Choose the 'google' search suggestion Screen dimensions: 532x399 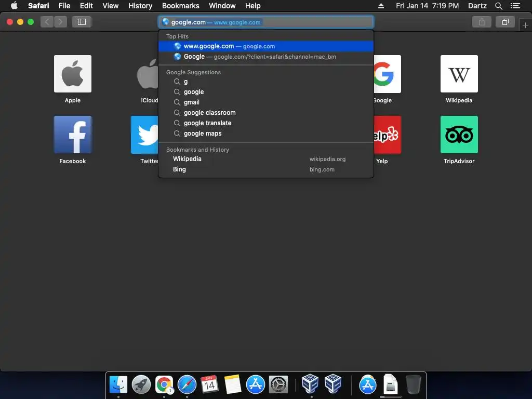[266, 92]
